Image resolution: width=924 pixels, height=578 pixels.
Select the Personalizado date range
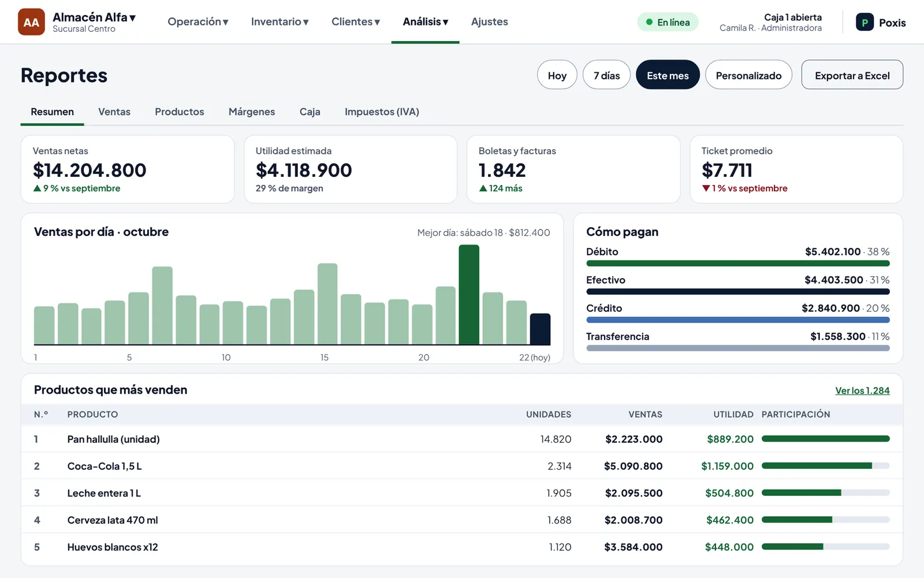pos(748,75)
